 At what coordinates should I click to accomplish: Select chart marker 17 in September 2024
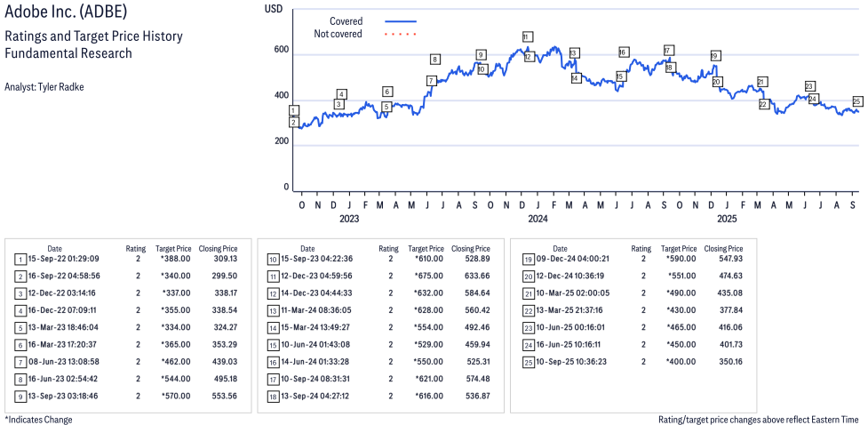click(x=668, y=51)
